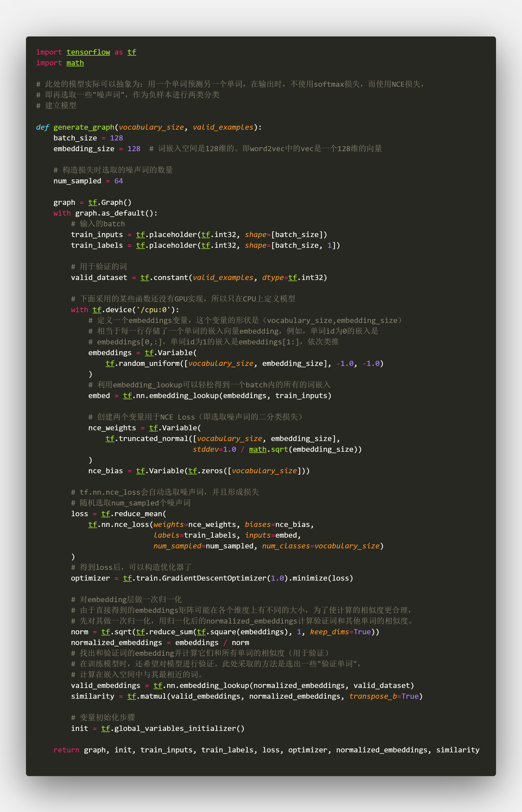Click the comment starting '# 创建两个变量用于NCE Loss'
This screenshot has width=522, height=812.
click(x=196, y=417)
